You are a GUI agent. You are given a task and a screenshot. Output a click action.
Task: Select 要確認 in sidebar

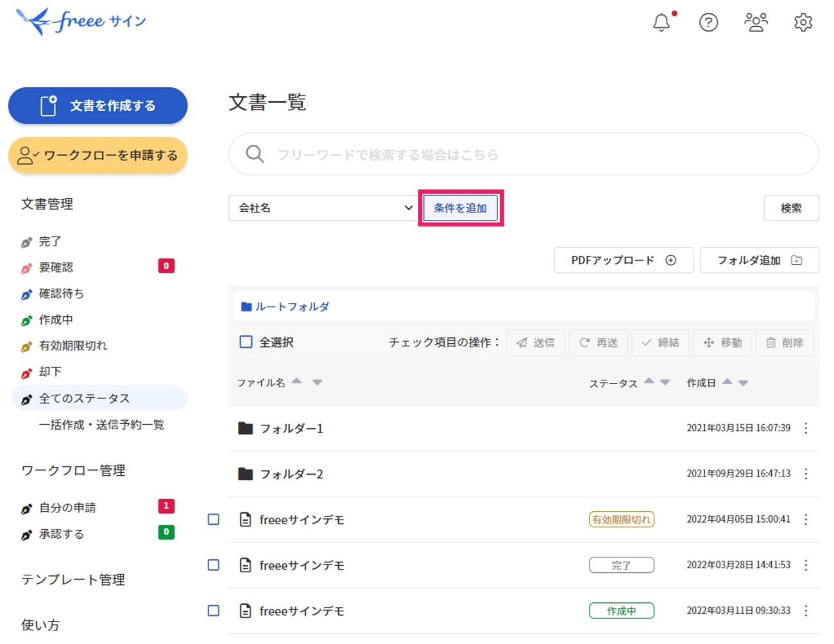coord(56,267)
